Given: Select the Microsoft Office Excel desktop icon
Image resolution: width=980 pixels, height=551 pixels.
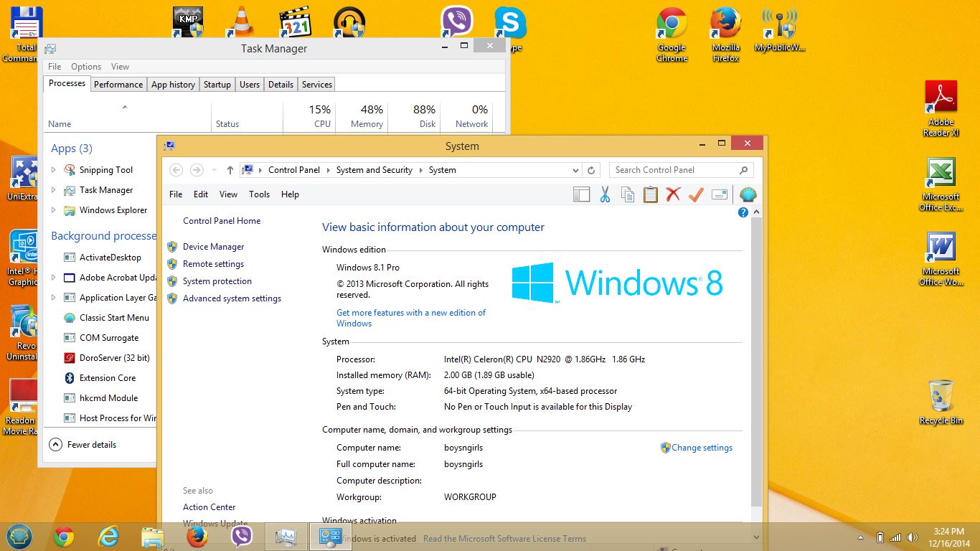Looking at the screenshot, I should click(x=941, y=184).
